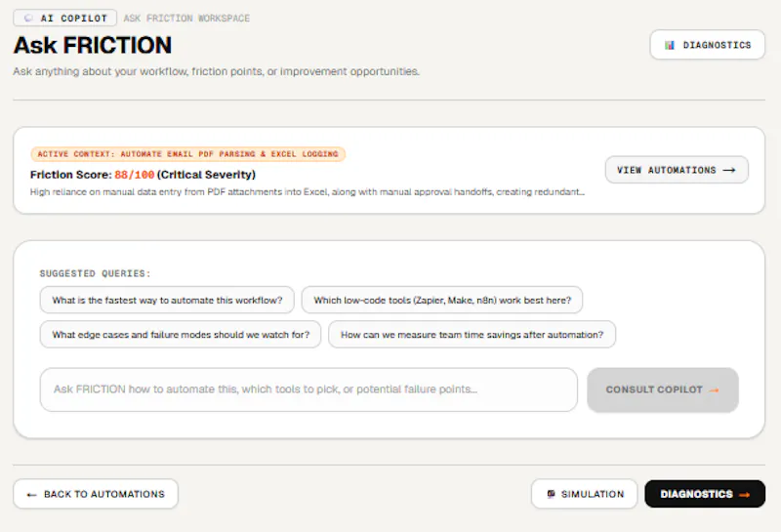Select the Active Context automation tag

pyautogui.click(x=187, y=154)
